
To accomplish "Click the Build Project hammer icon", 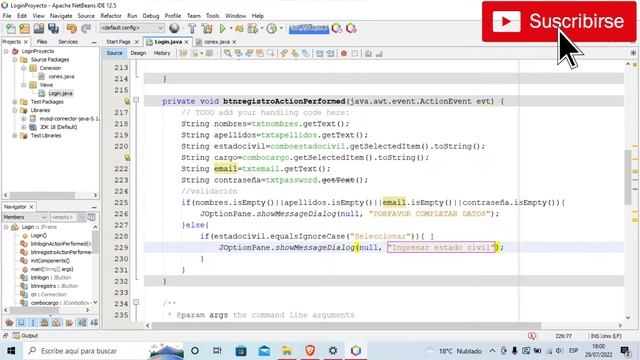I will [x=192, y=28].
